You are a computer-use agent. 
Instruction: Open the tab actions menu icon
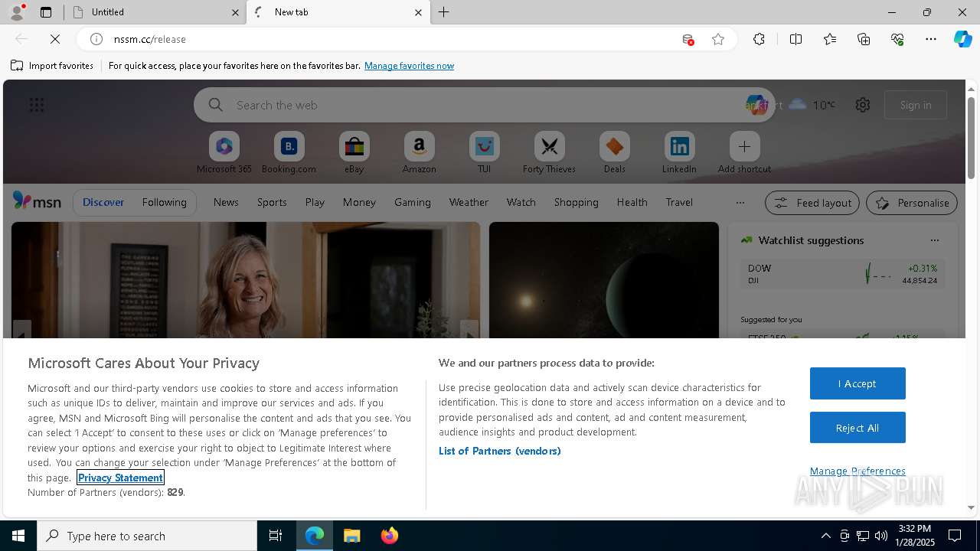point(46,12)
